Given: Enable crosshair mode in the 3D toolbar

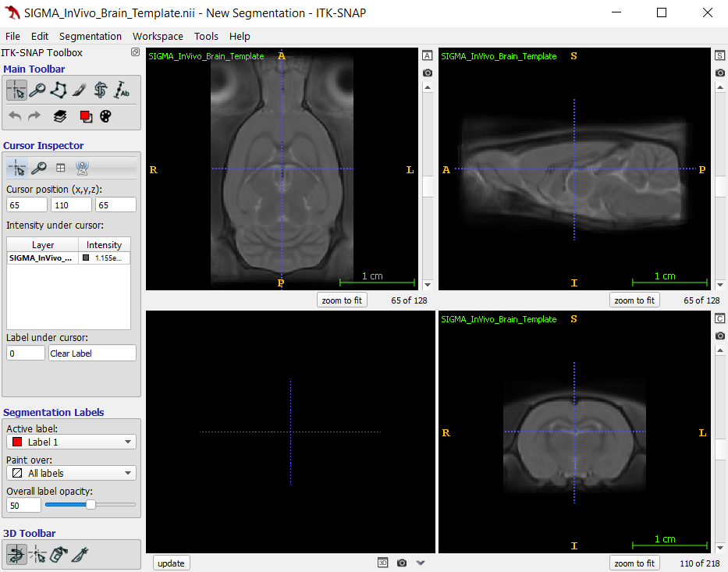Looking at the screenshot, I should pos(36,554).
